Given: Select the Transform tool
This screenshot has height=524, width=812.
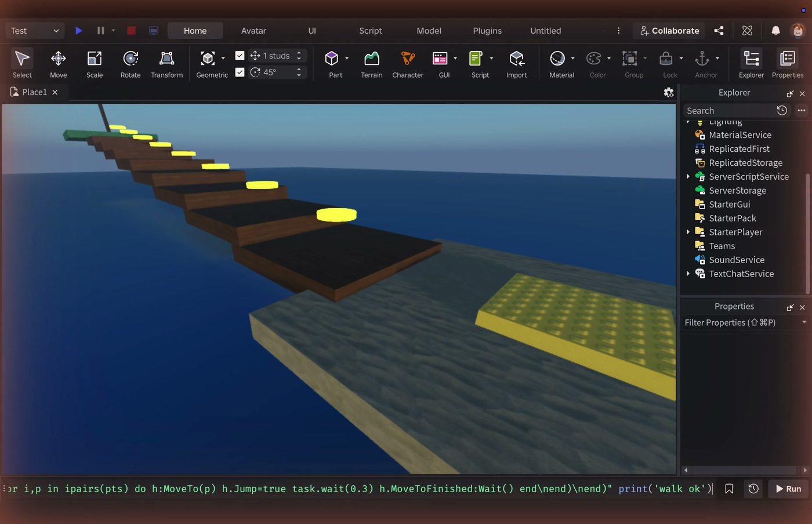Looking at the screenshot, I should pyautogui.click(x=166, y=64).
